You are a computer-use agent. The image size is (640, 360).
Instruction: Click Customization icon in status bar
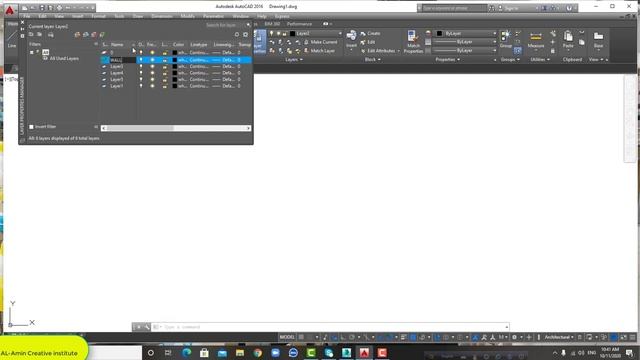pos(633,337)
